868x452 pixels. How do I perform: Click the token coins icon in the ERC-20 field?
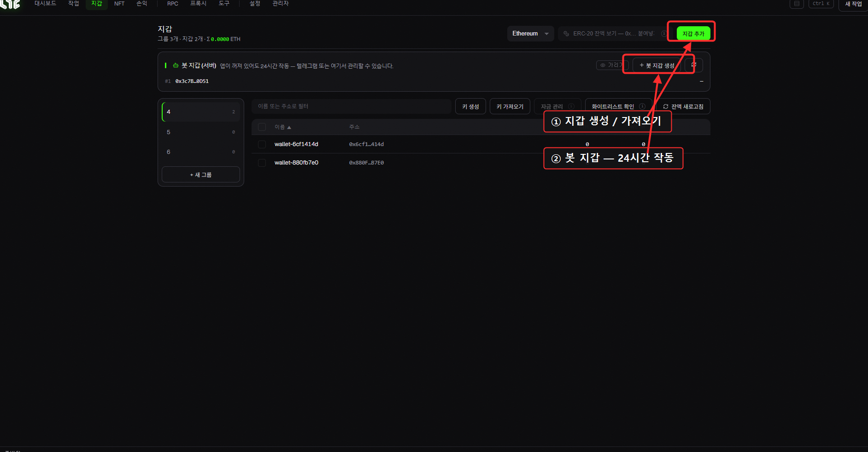(x=566, y=34)
